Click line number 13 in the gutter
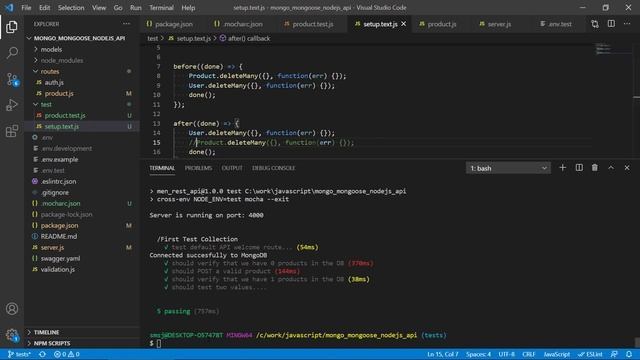This screenshot has height=360, width=640. pos(157,123)
